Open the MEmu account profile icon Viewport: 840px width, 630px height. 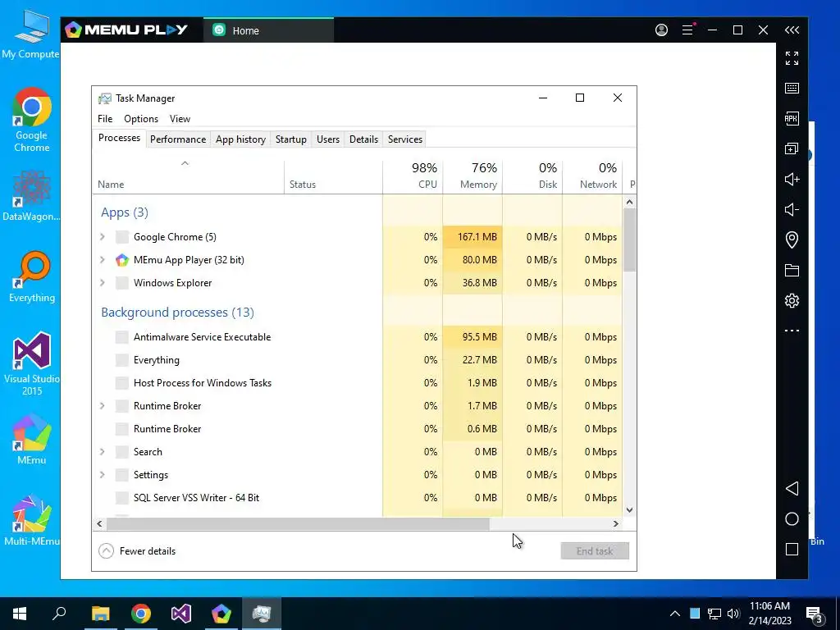click(x=662, y=30)
